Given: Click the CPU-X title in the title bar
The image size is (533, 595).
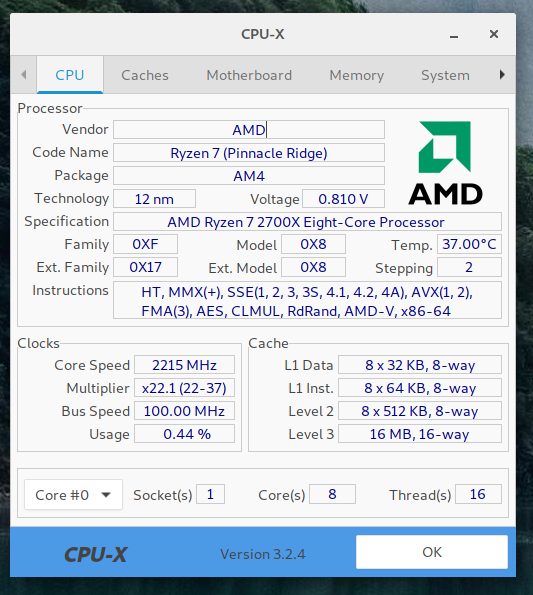Looking at the screenshot, I should click(263, 34).
